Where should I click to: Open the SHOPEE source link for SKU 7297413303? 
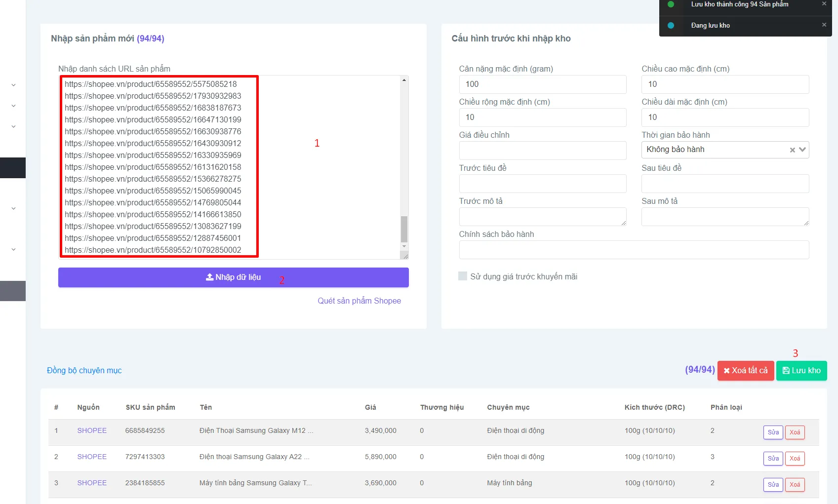tap(92, 457)
